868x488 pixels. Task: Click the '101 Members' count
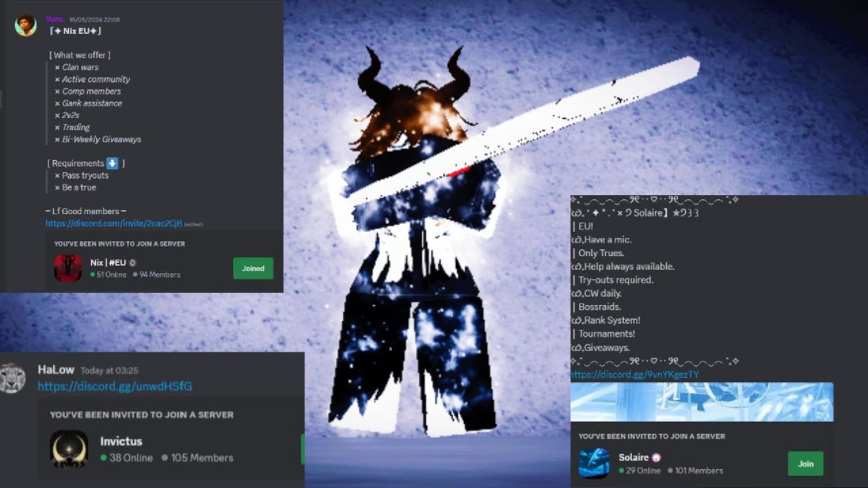(695, 470)
